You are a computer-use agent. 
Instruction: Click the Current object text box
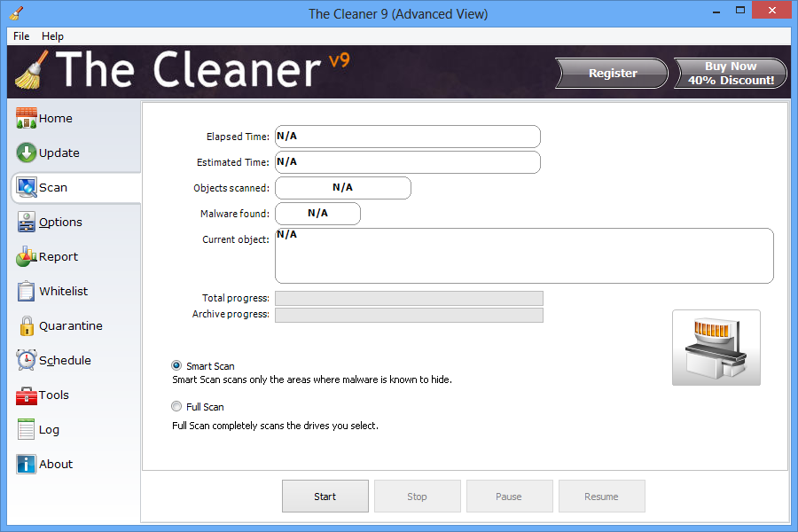pyautogui.click(x=524, y=255)
